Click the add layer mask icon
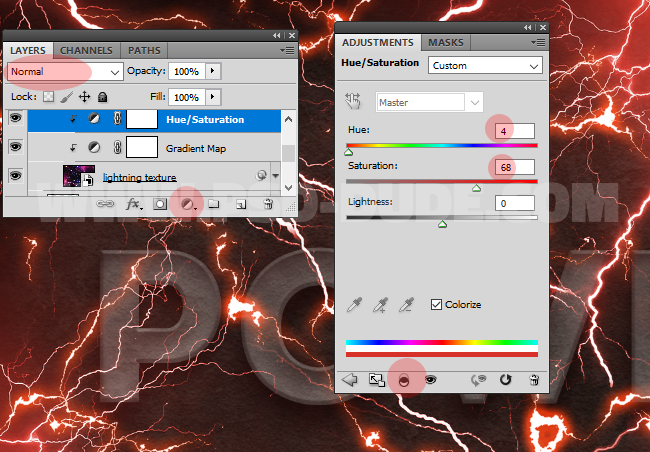 coord(160,203)
